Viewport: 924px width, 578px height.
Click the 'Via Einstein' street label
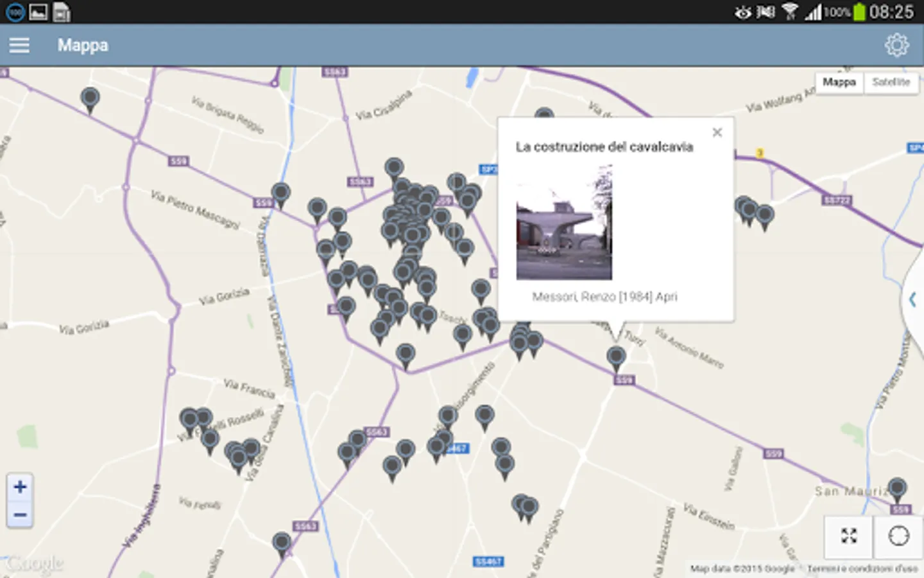pos(708,516)
